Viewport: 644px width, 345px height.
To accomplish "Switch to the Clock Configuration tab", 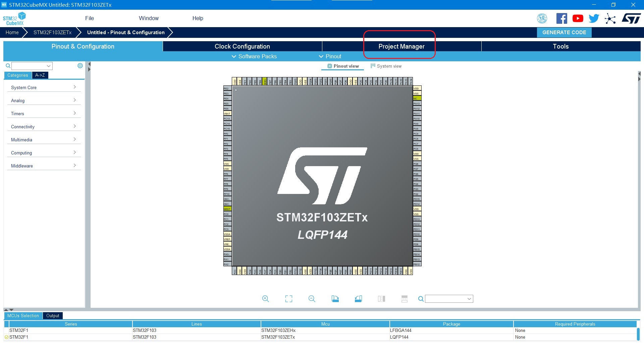I will point(242,47).
